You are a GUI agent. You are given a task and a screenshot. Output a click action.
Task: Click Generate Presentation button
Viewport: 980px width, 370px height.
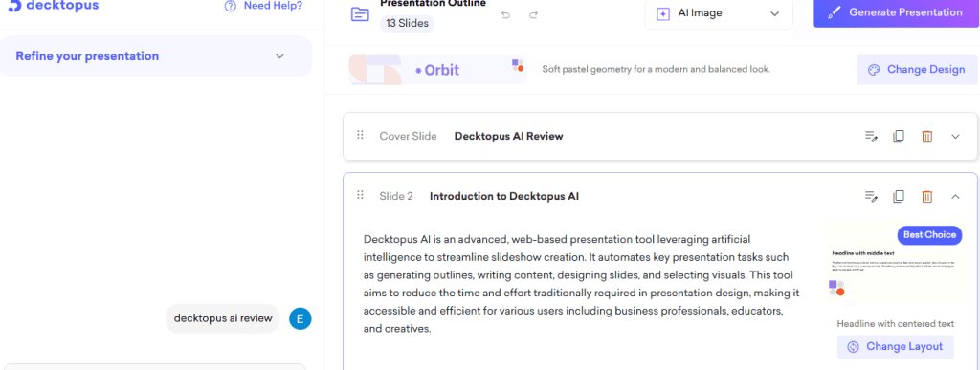pyautogui.click(x=896, y=13)
